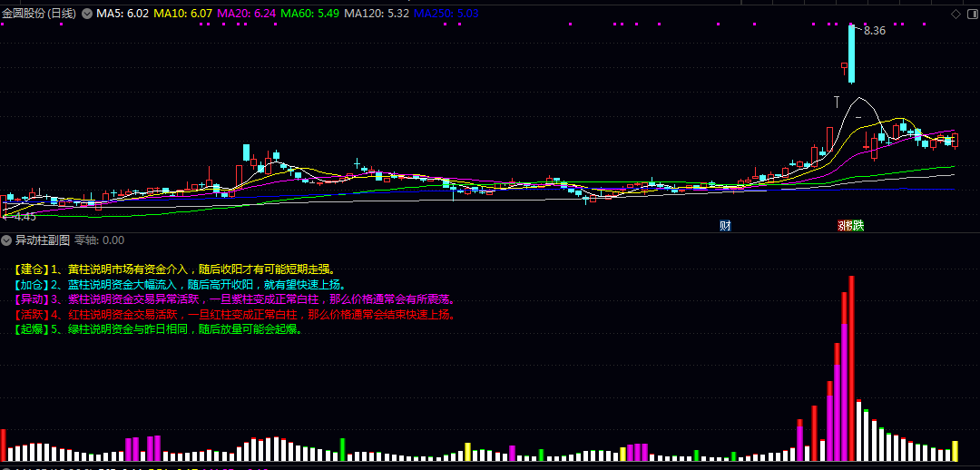Screen dimensions: 980x470
Task: Select the blue MA250: 5.03 label
Action: (x=446, y=13)
